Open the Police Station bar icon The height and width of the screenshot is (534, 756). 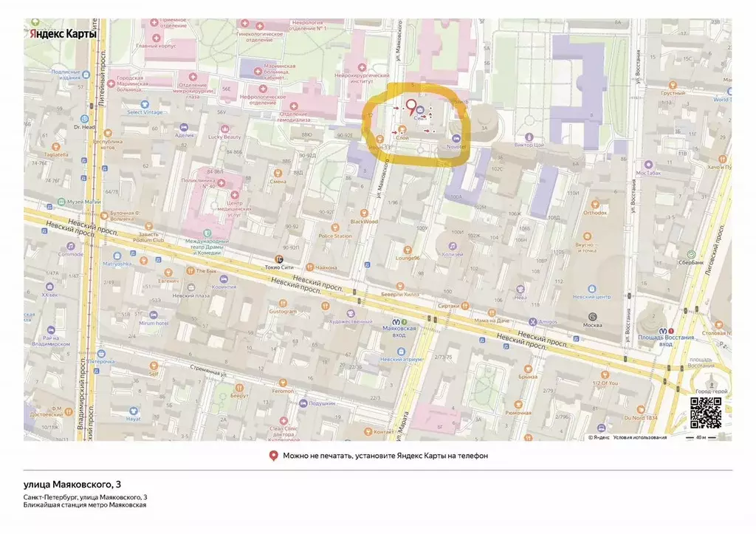coord(335,227)
